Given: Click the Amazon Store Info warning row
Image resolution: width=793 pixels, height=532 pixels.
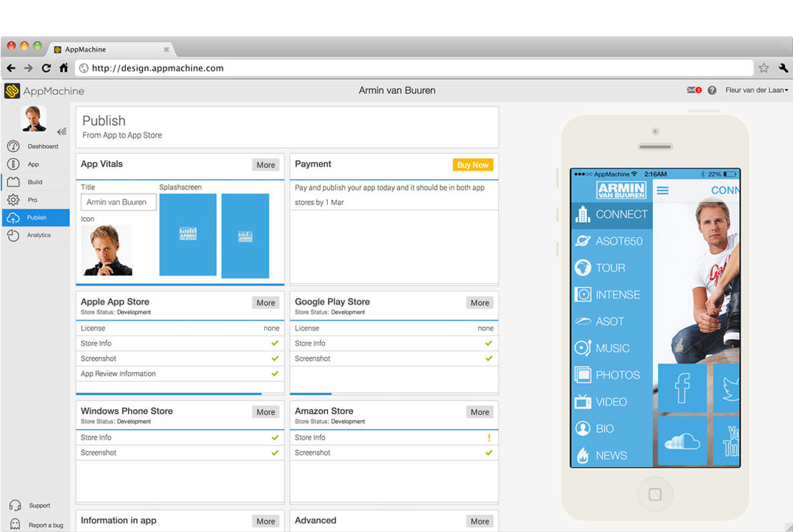Looking at the screenshot, I should pos(394,438).
